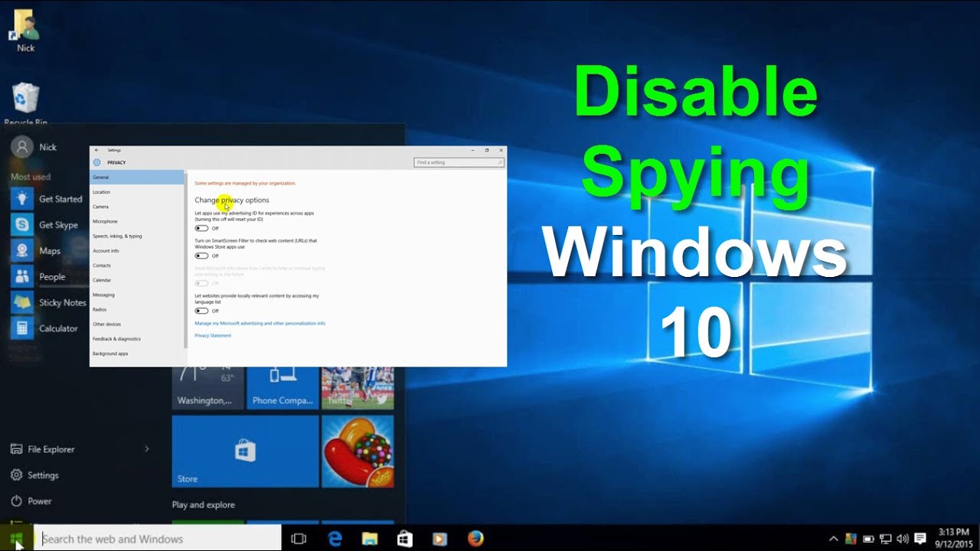Click Change privacy options heading
The height and width of the screenshot is (551, 980).
coord(232,200)
